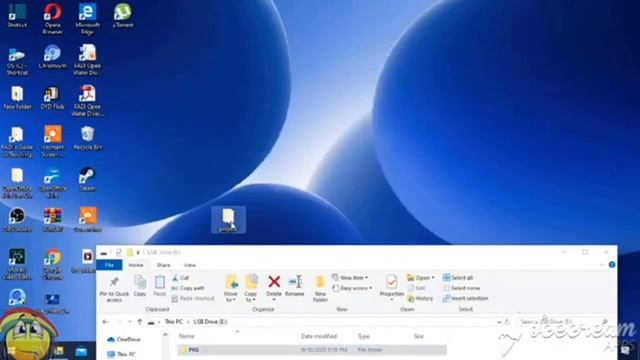The height and width of the screenshot is (360, 640).
Task: Click the Search USB Drive box
Action: point(564,322)
